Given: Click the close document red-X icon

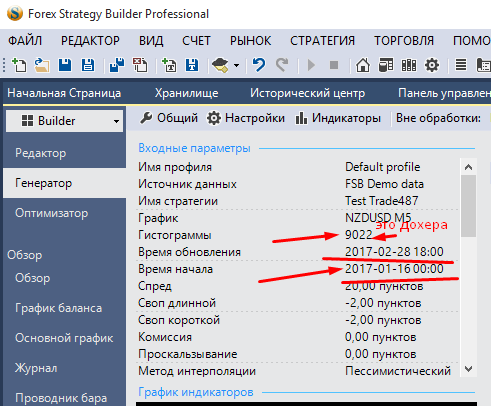Looking at the screenshot, I should click(x=140, y=65).
